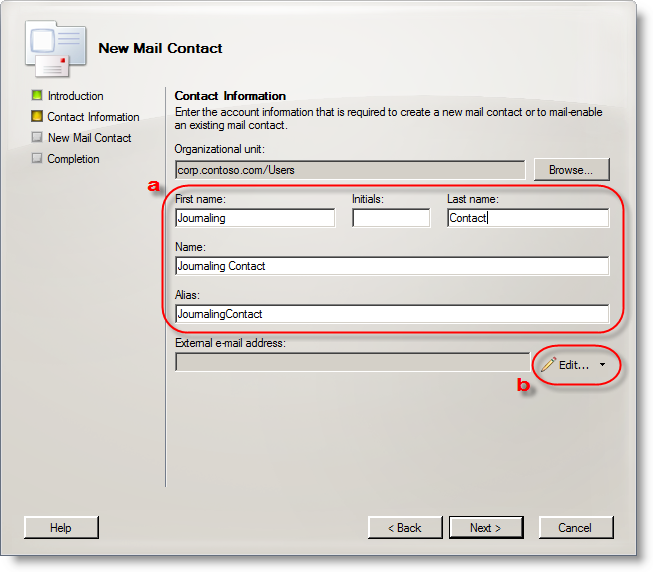
Task: Click the 'First name:' label
Action: pos(200,199)
